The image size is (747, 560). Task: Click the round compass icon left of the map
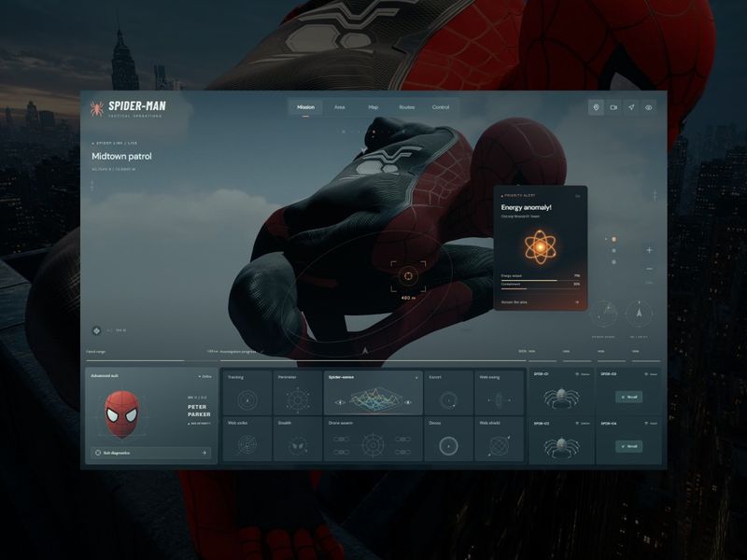96,330
